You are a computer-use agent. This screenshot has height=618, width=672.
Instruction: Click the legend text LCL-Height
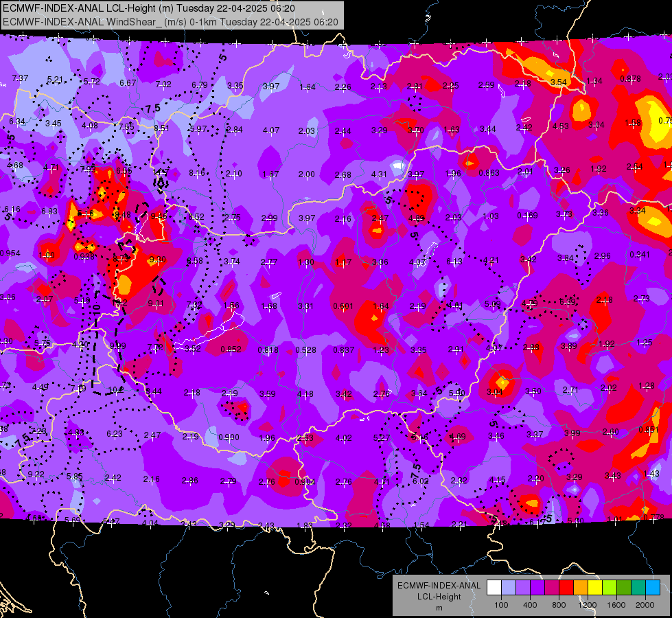pyautogui.click(x=439, y=597)
